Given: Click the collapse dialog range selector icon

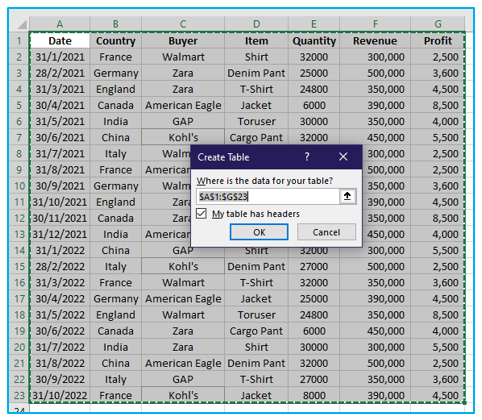Looking at the screenshot, I should point(347,196).
